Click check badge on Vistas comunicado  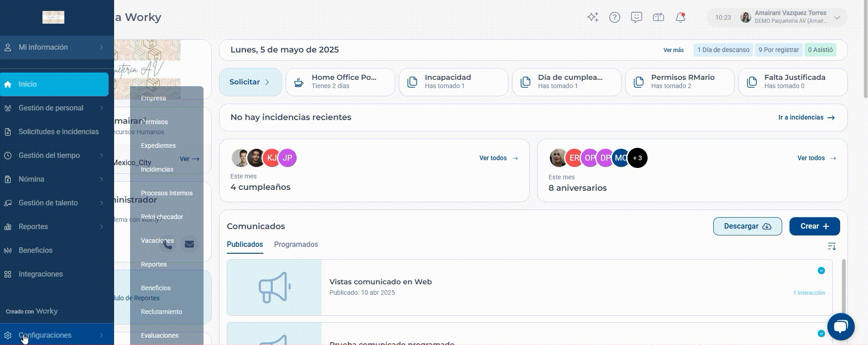tap(821, 271)
